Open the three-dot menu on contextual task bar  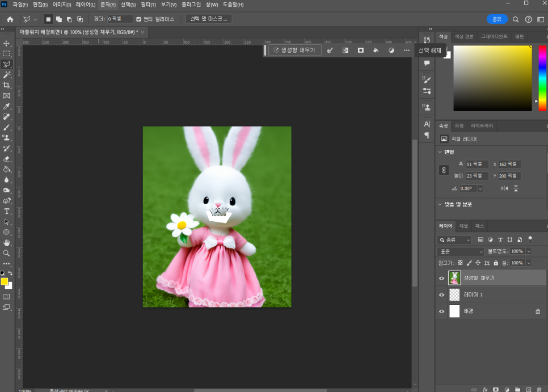[x=406, y=50]
